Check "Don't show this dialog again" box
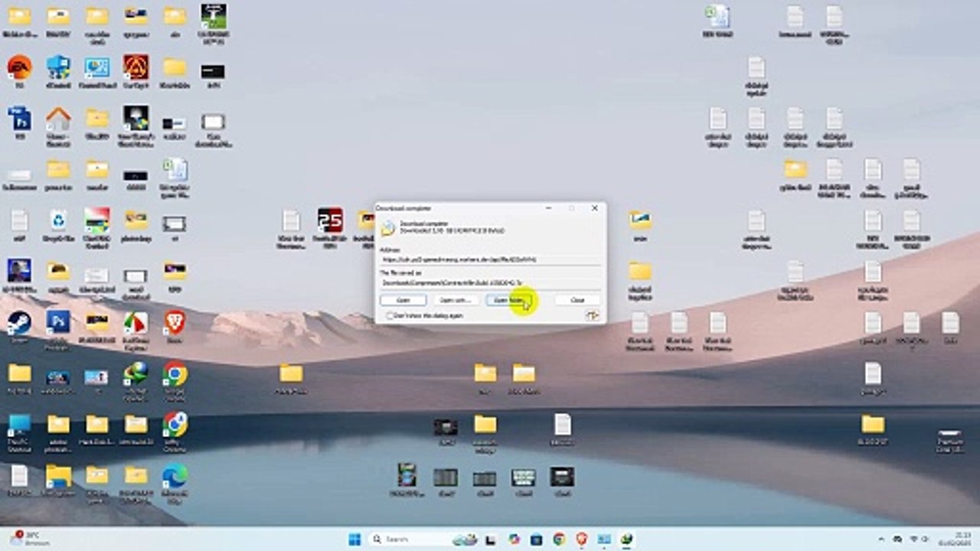Image resolution: width=980 pixels, height=551 pixels. click(390, 315)
